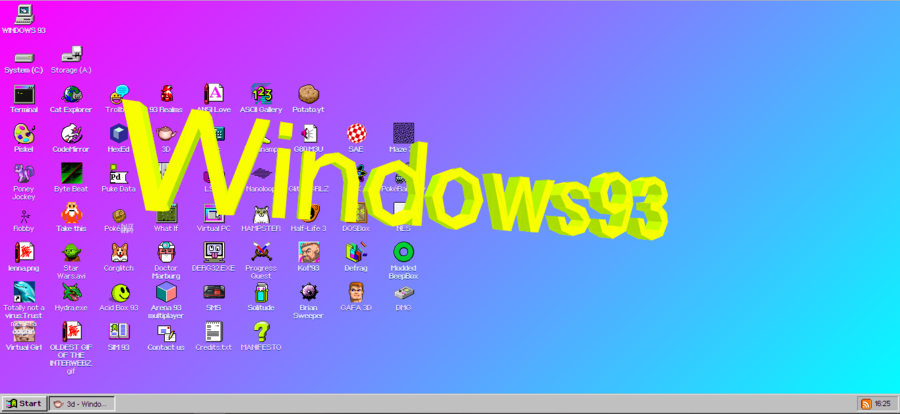The image size is (900, 414).
Task: Launch Brian Sweeper
Action: [309, 292]
